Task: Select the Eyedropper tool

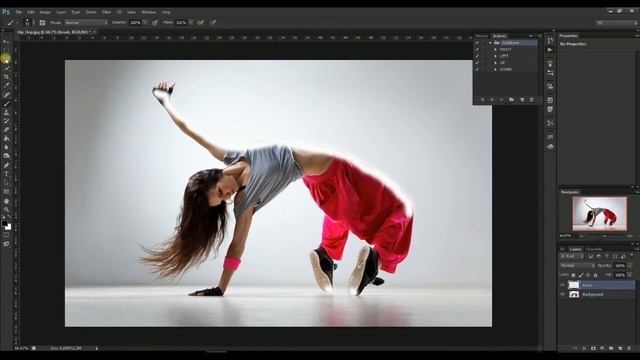Action: [x=6, y=85]
